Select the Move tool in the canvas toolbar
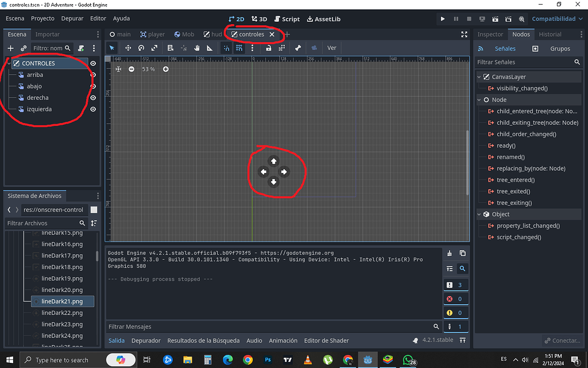 pyautogui.click(x=129, y=48)
